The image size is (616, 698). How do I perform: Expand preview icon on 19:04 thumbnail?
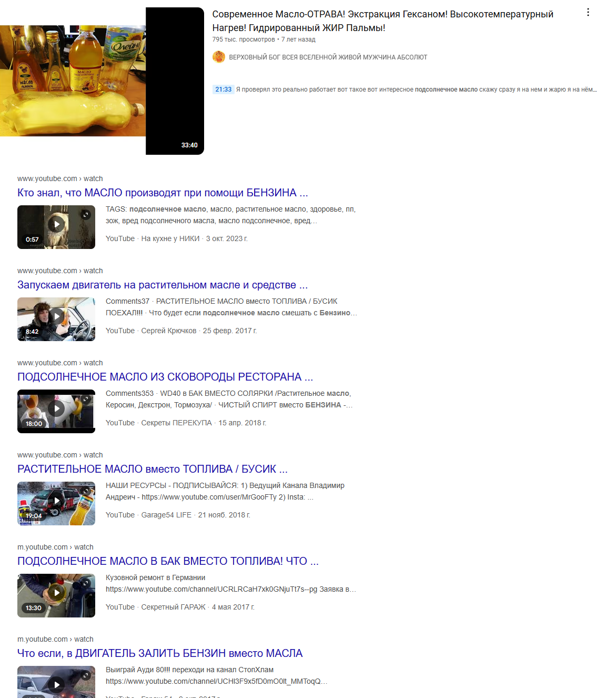(x=86, y=491)
